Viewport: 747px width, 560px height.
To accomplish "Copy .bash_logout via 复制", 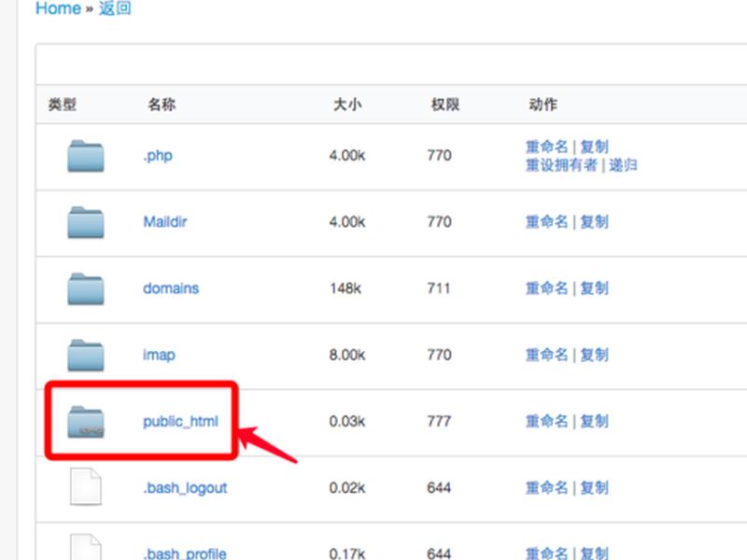I will click(x=595, y=487).
